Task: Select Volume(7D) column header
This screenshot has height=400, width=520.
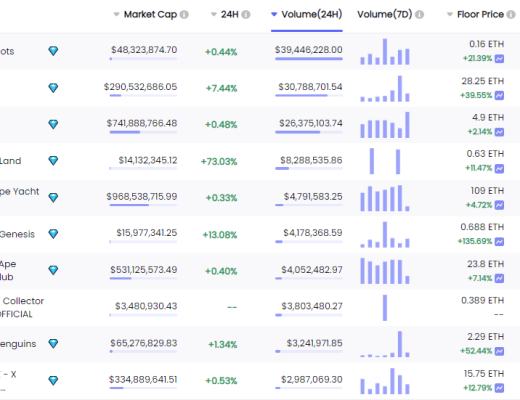Action: pyautogui.click(x=385, y=14)
